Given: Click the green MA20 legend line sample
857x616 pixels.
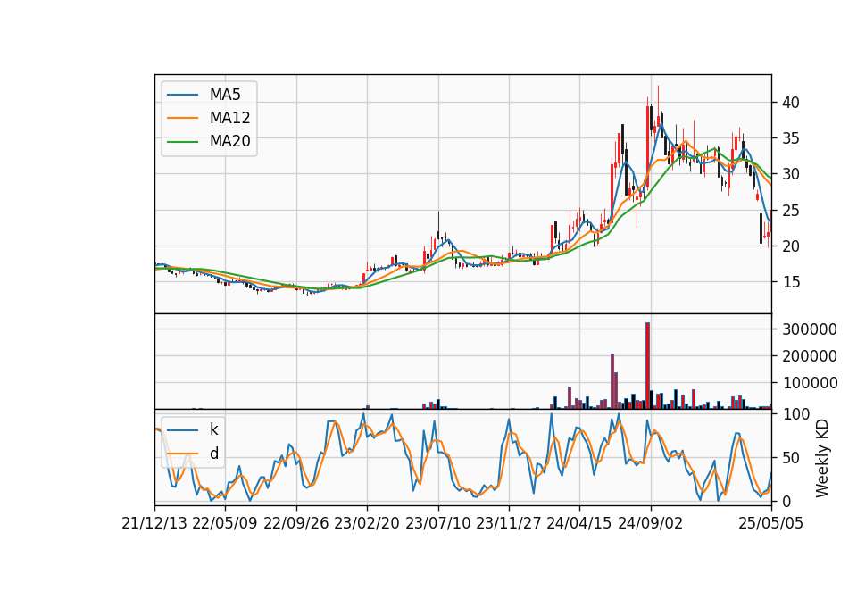Looking at the screenshot, I should tap(182, 142).
